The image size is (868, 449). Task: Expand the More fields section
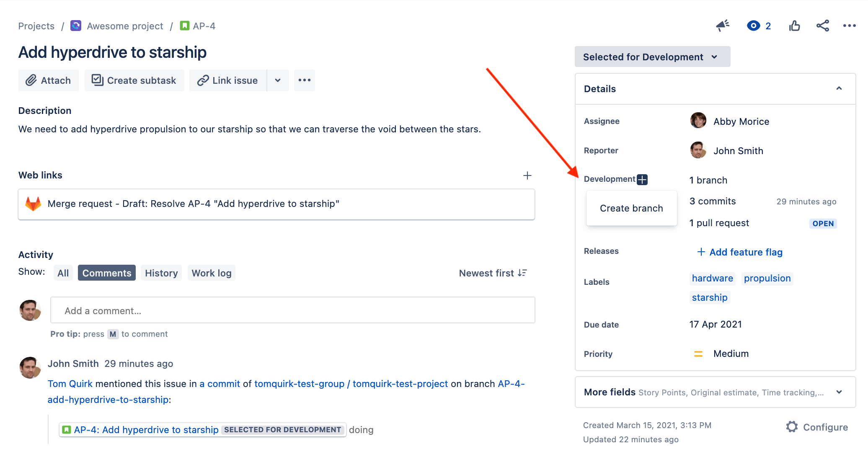[x=839, y=392]
